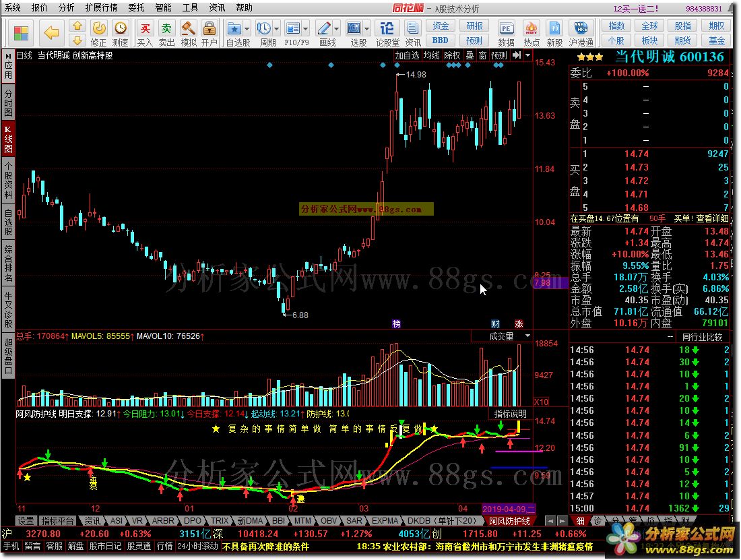
Task: Open the 智能 menu
Action: (x=163, y=7)
